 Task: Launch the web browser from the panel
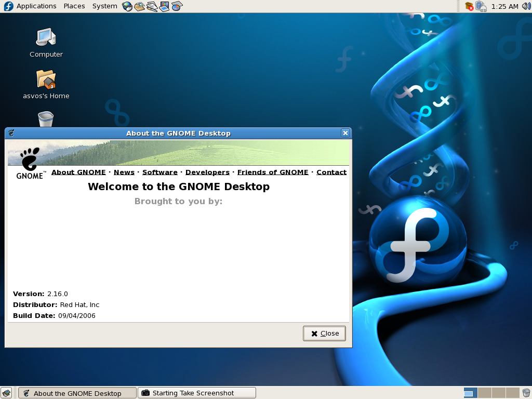(127, 6)
